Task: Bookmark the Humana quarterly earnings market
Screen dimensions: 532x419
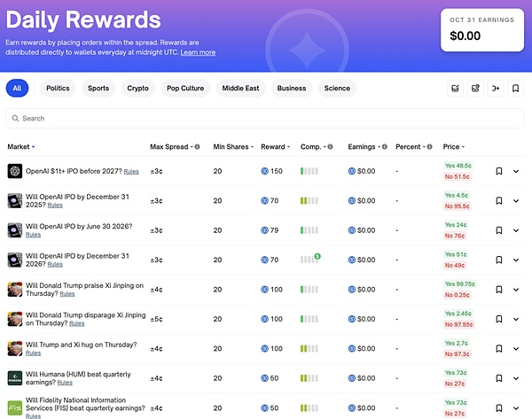Action: coord(498,376)
